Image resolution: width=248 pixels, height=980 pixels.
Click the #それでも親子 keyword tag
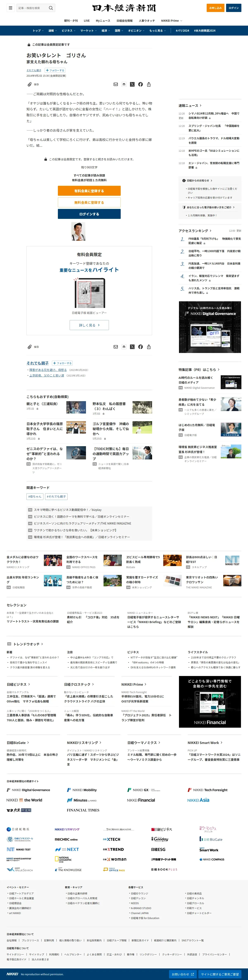(56, 496)
